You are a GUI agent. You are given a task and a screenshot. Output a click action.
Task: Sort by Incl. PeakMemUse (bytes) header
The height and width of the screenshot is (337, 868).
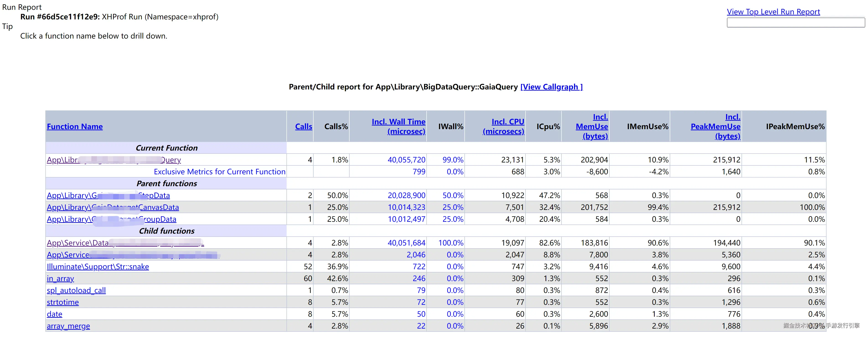[716, 126]
